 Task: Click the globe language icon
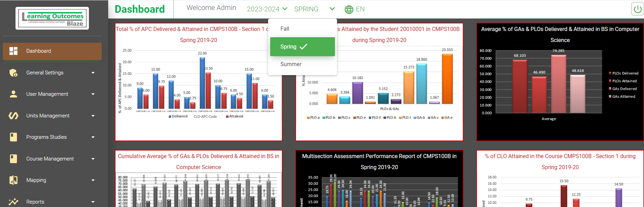[349, 9]
